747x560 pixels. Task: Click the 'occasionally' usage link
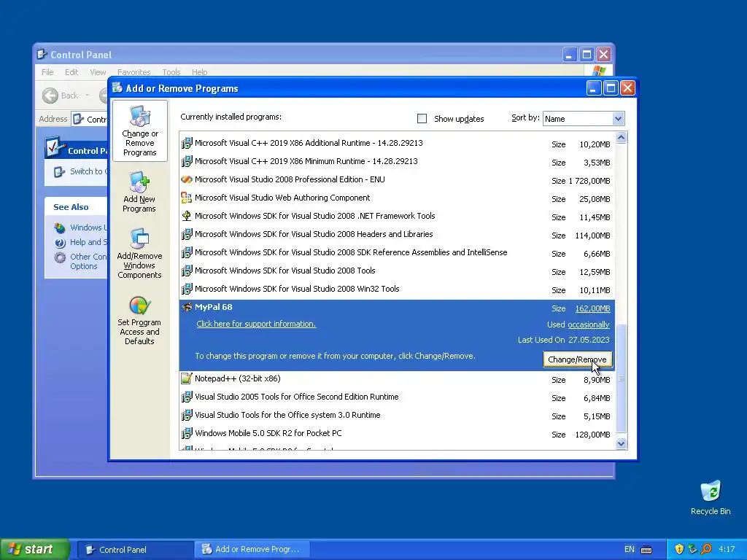[589, 324]
